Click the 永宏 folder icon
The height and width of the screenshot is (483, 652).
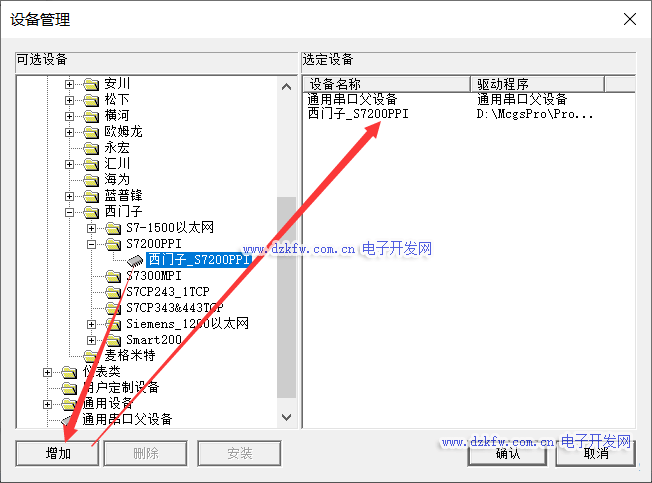pyautogui.click(x=92, y=148)
